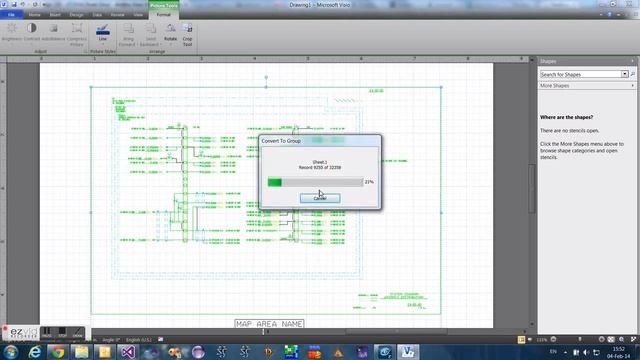Click the zoom in plus button
Screen dimensions: 640x360
coord(601,340)
